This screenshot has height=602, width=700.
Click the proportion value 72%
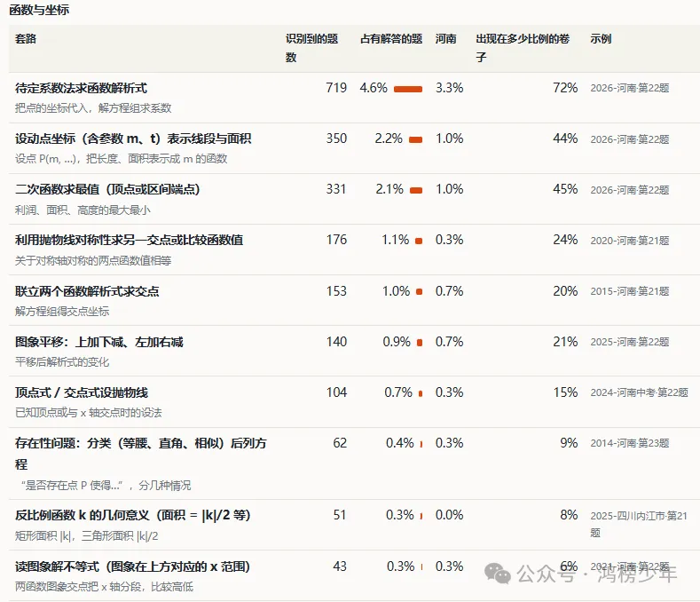565,88
